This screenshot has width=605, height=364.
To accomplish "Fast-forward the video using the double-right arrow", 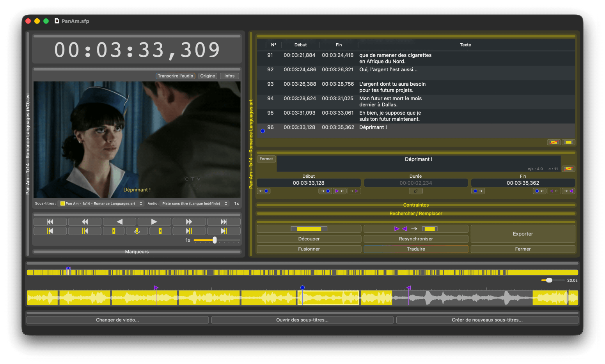I will [189, 222].
